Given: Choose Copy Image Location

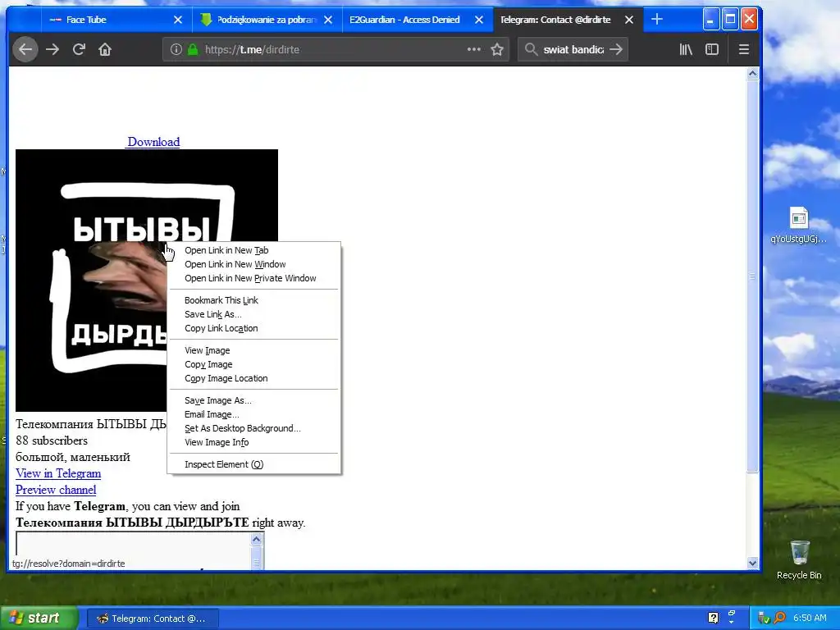Looking at the screenshot, I should 254,377.
